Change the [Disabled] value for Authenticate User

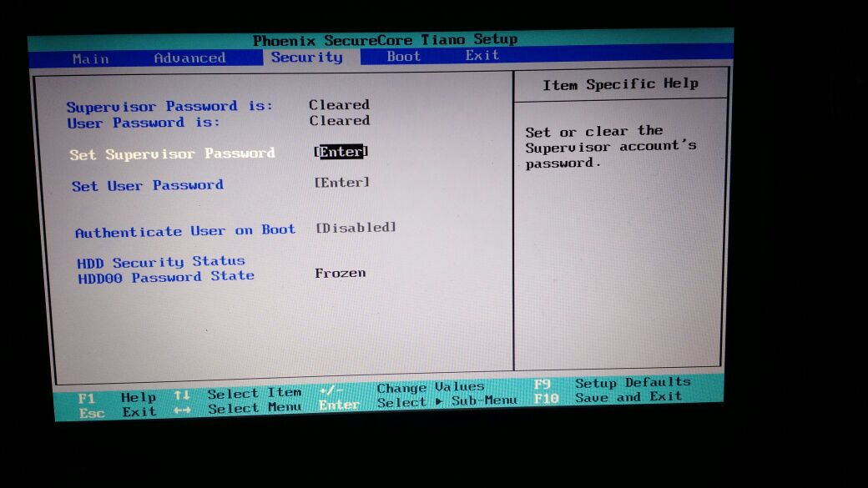pyautogui.click(x=356, y=228)
